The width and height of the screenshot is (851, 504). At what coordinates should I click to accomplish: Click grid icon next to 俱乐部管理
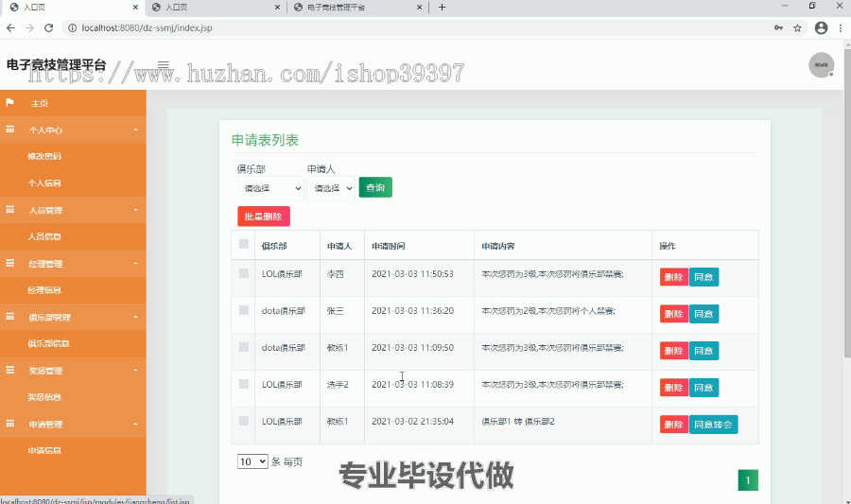click(x=9, y=316)
